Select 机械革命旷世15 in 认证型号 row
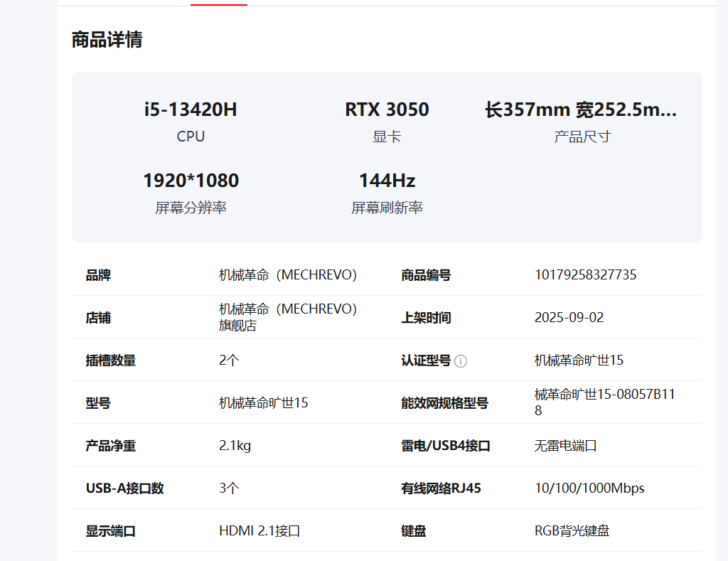This screenshot has height=561, width=728. [579, 360]
